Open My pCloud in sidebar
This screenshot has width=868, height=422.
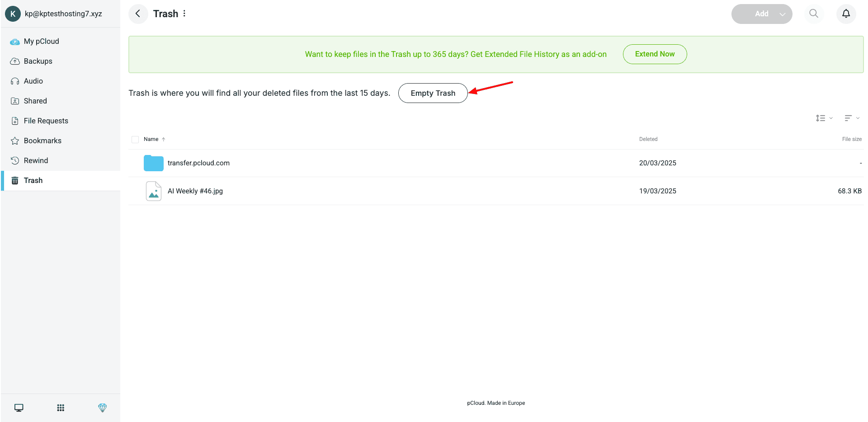point(61,41)
